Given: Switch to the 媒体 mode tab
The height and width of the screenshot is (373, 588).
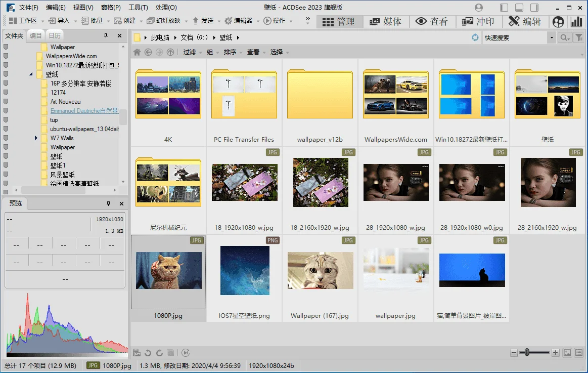Looking at the screenshot, I should click(387, 21).
